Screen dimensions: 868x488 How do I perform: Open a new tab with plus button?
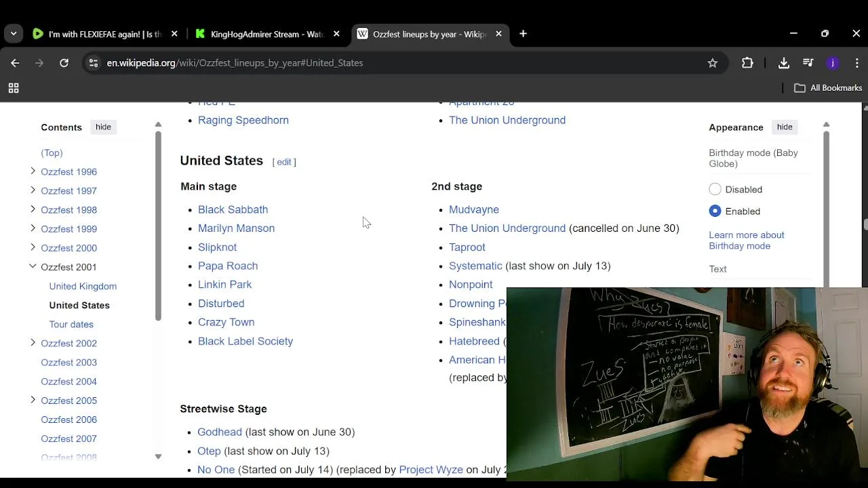pyautogui.click(x=523, y=34)
